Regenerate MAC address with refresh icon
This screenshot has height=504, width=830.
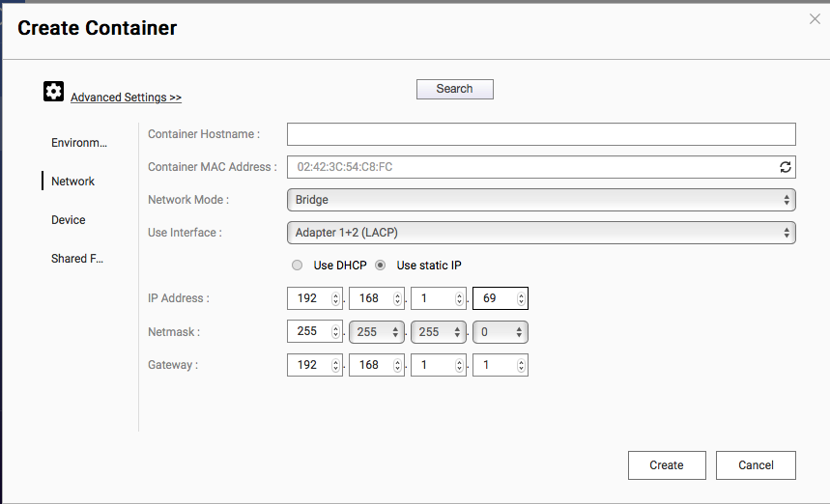point(786,167)
